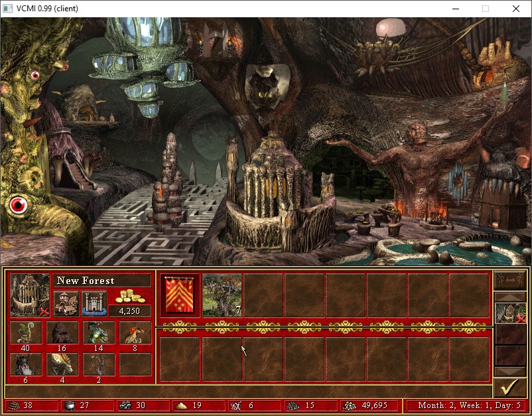Click the gems count 15
The height and width of the screenshot is (416, 532).
coord(310,405)
